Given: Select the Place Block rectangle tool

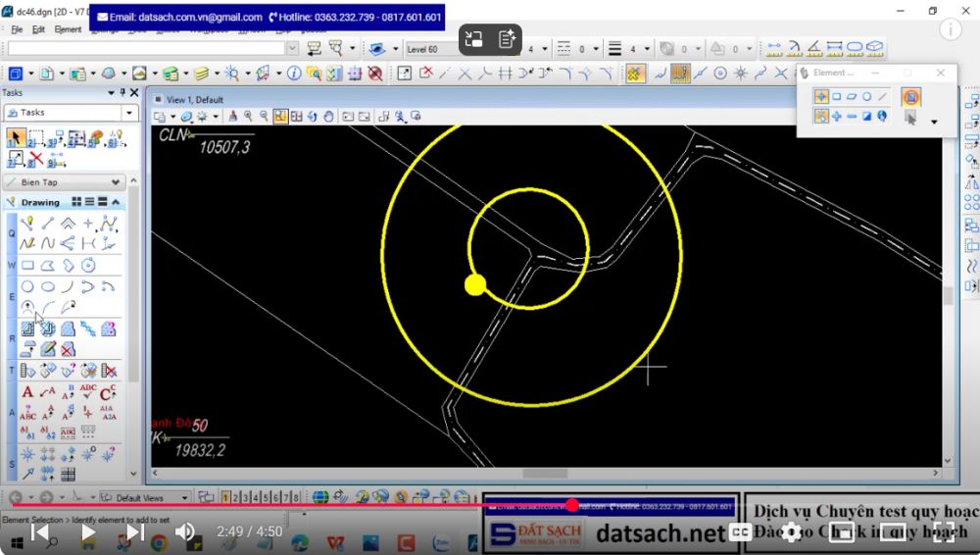Looking at the screenshot, I should [x=27, y=265].
